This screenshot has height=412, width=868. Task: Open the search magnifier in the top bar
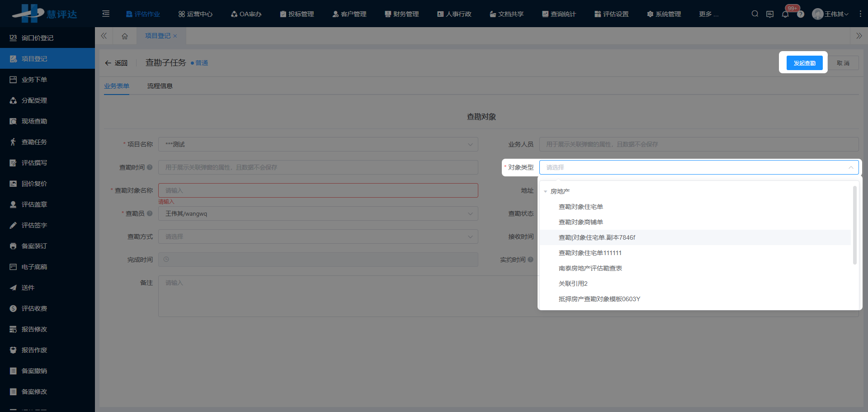coord(755,14)
